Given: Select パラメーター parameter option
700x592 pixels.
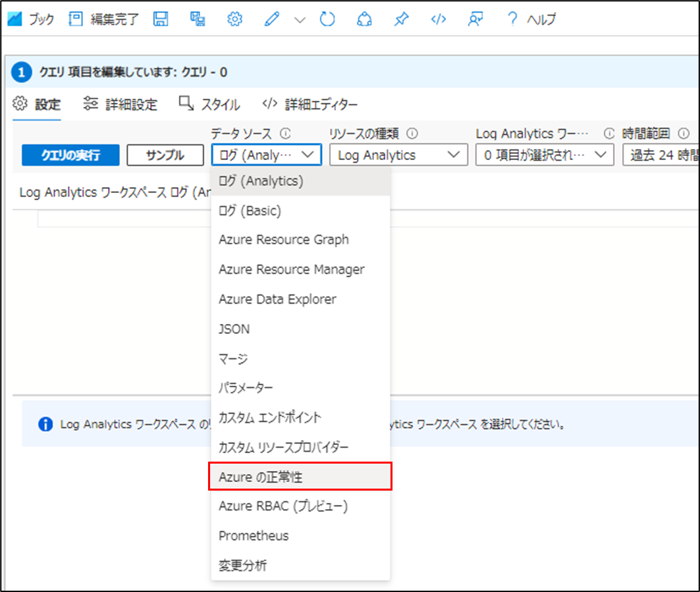Looking at the screenshot, I should (x=300, y=388).
